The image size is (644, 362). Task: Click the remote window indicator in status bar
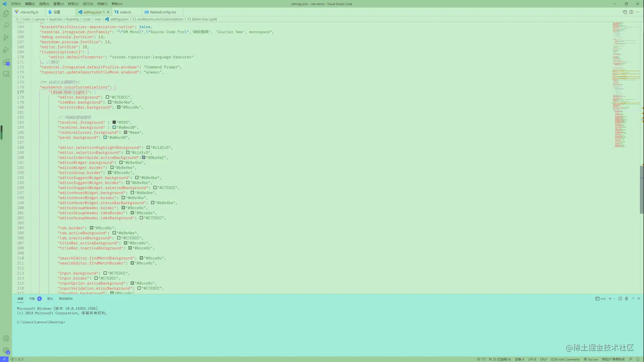pyautogui.click(x=4, y=359)
